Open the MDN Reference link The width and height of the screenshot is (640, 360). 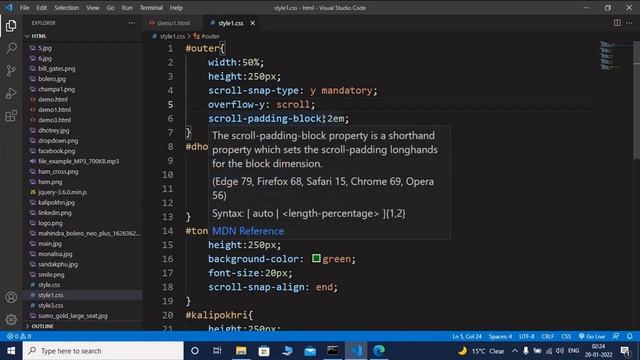[248, 231]
